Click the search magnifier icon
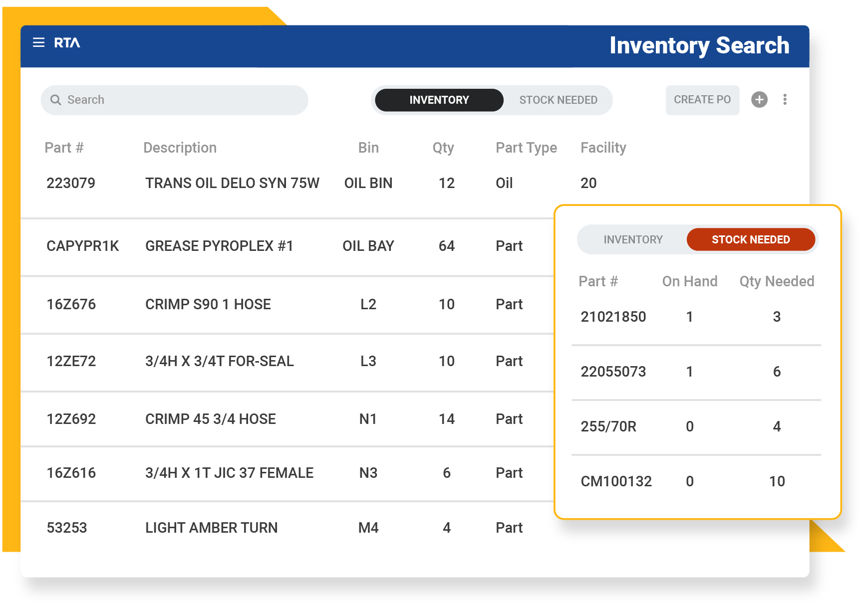Image resolution: width=859 pixels, height=616 pixels. click(x=56, y=100)
